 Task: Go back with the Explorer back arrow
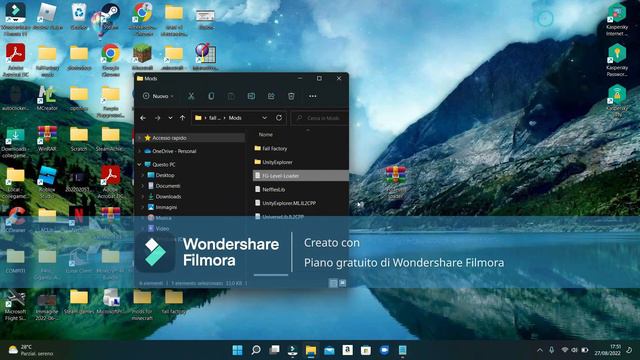(143, 118)
